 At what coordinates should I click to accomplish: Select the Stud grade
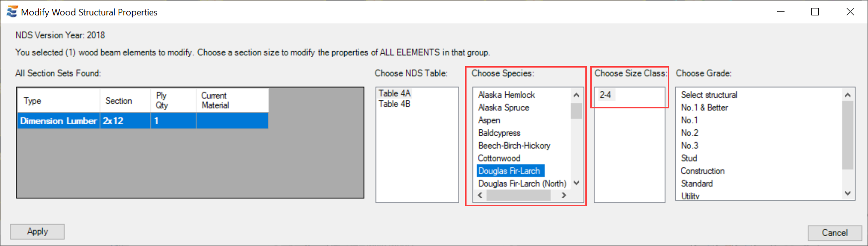(x=689, y=159)
